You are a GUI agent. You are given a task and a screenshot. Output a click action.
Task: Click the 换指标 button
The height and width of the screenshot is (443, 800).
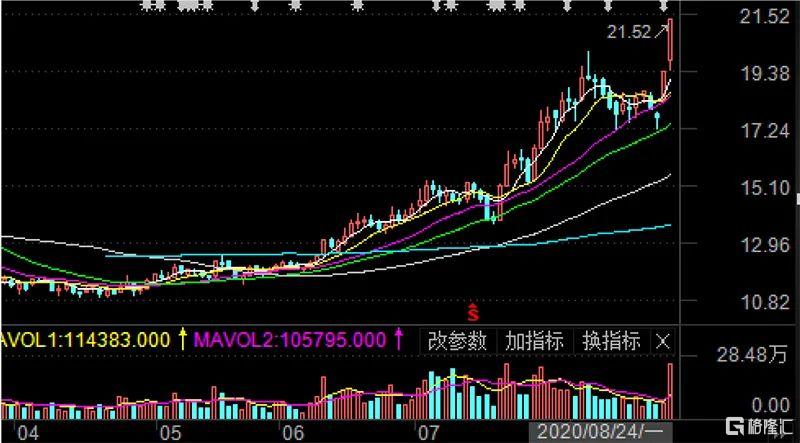pos(611,341)
